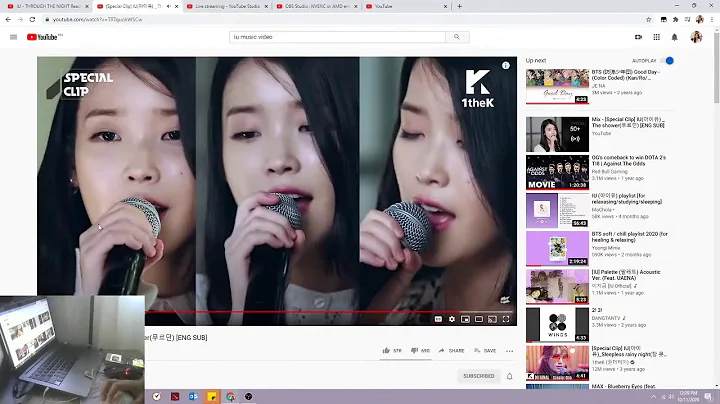Screen dimensions: 720x404
Task: Bookmark this page with the star icon
Action: (x=648, y=19)
